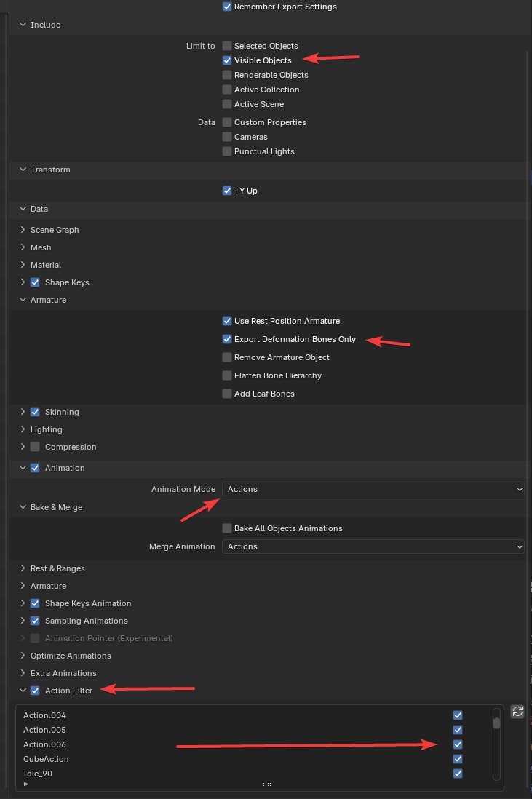Toggle Remember Export Settings checkbox
This screenshot has height=799, width=532.
click(x=227, y=7)
